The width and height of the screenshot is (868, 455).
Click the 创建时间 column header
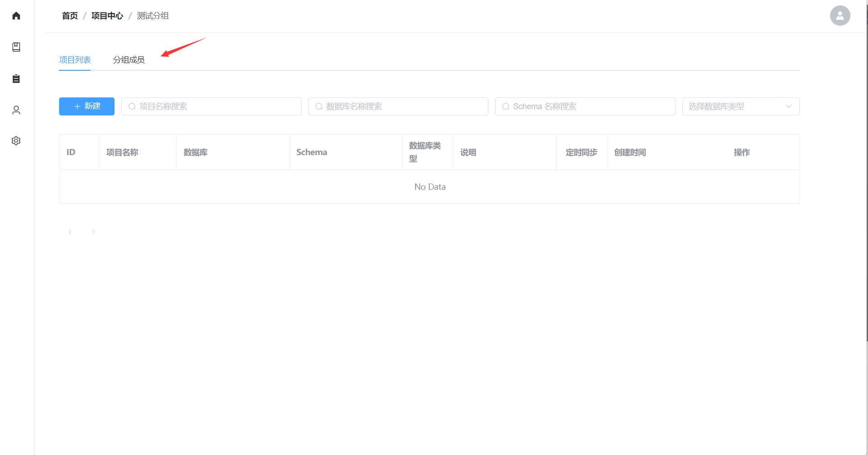tap(630, 152)
